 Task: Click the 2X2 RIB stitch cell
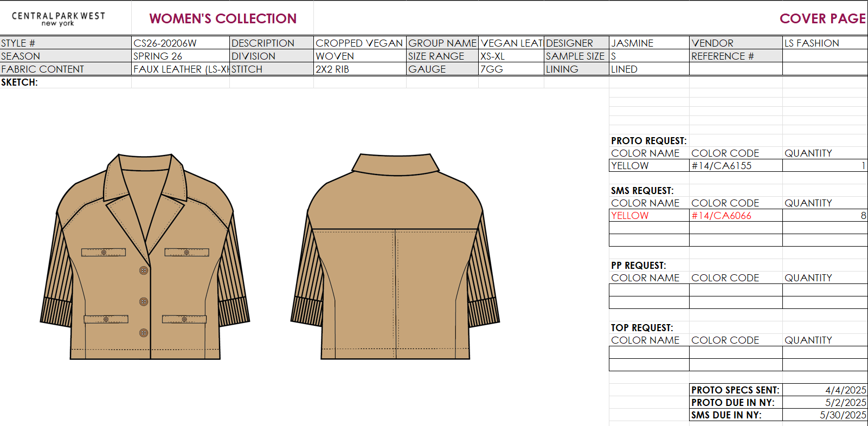click(360, 69)
